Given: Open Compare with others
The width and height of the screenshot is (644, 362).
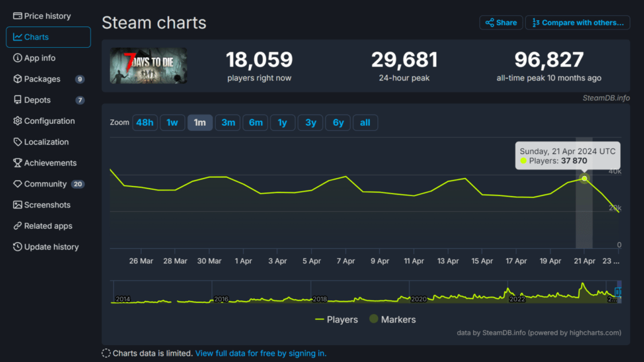Looking at the screenshot, I should pyautogui.click(x=577, y=22).
